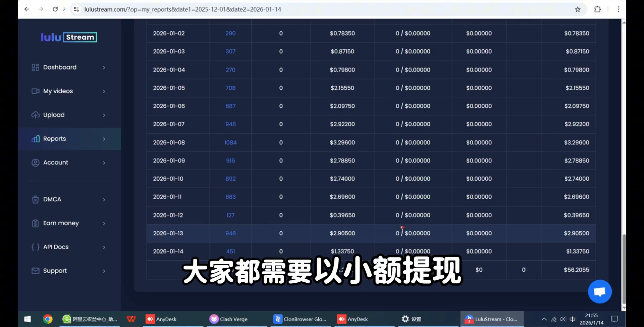Image resolution: width=644 pixels, height=327 pixels.
Task: Bookmark this page with the star
Action: coord(578,9)
